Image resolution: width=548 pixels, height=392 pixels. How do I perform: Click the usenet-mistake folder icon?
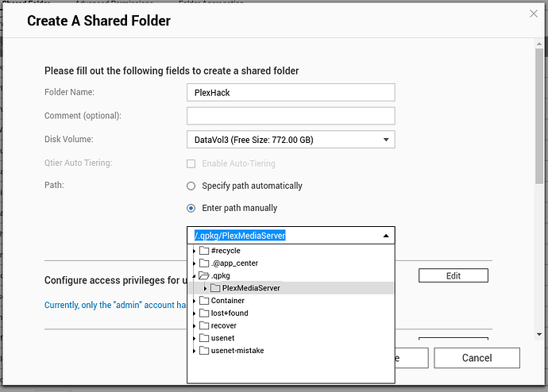204,351
